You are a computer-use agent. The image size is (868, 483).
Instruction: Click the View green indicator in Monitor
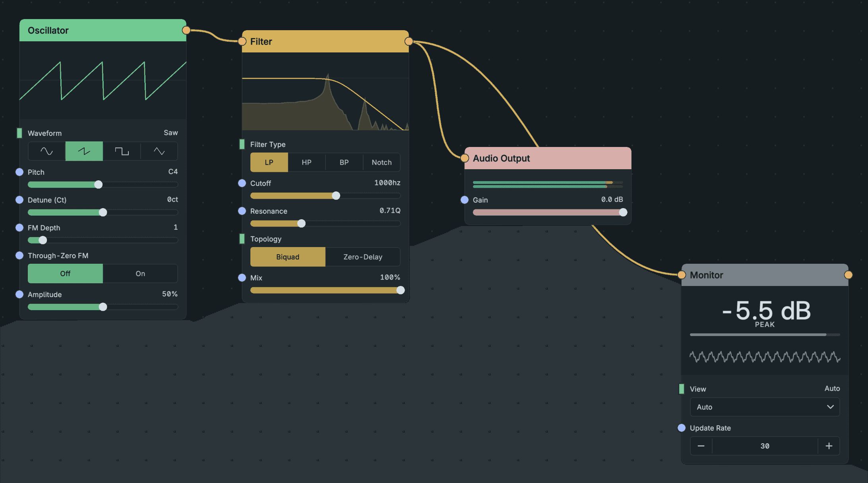pos(682,388)
